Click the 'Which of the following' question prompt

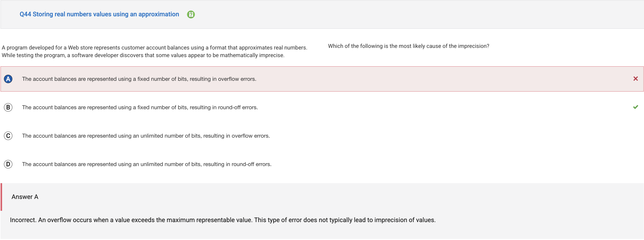coord(409,46)
